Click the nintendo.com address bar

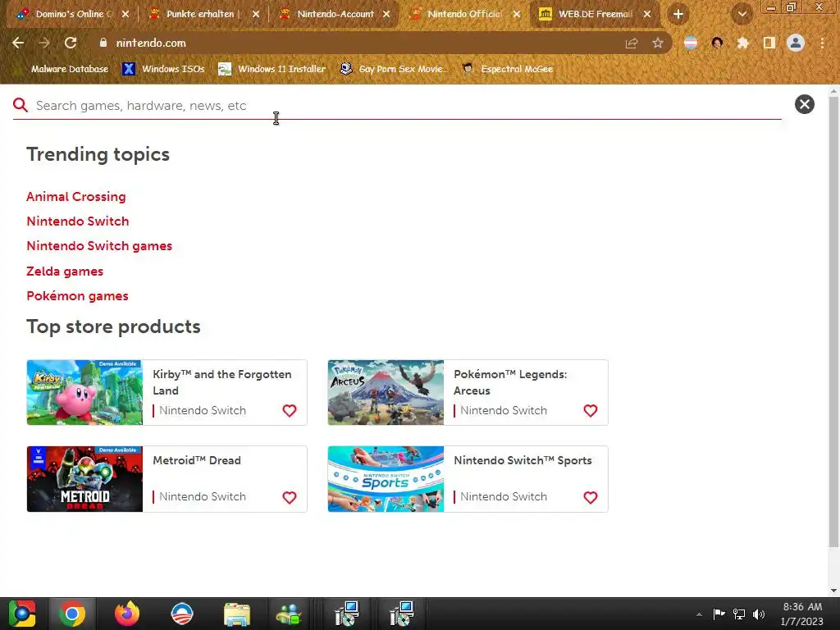pos(354,43)
